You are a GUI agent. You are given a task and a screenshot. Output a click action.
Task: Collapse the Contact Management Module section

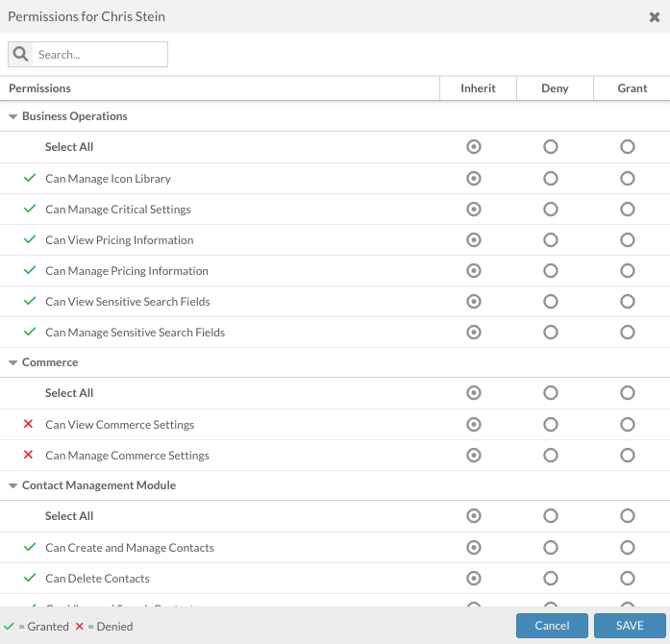[x=12, y=485]
